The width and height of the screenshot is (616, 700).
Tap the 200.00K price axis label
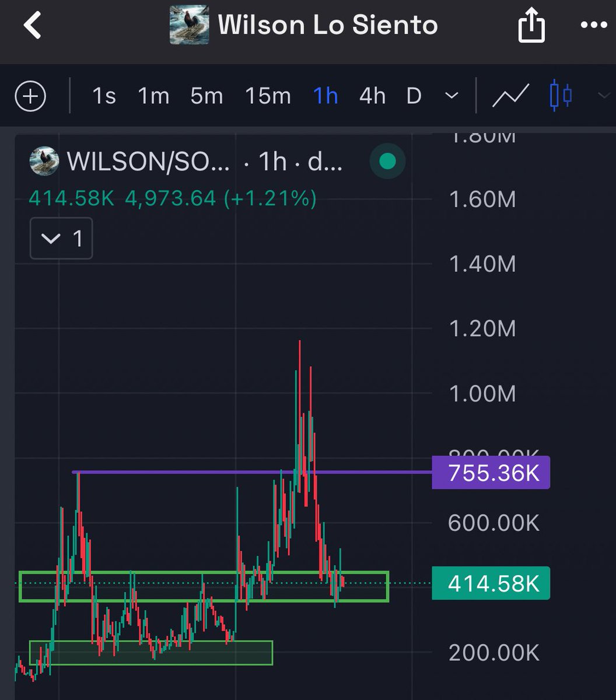click(x=494, y=653)
